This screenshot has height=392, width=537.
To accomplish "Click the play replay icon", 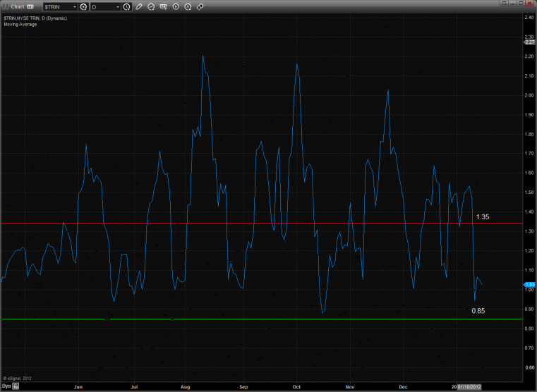I will (x=176, y=7).
